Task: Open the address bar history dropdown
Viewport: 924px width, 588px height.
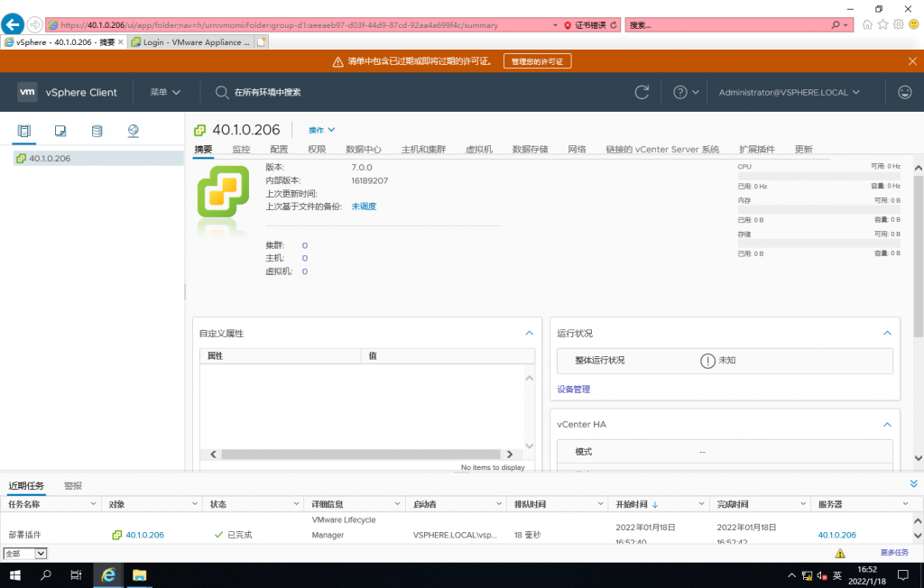Action: click(555, 24)
